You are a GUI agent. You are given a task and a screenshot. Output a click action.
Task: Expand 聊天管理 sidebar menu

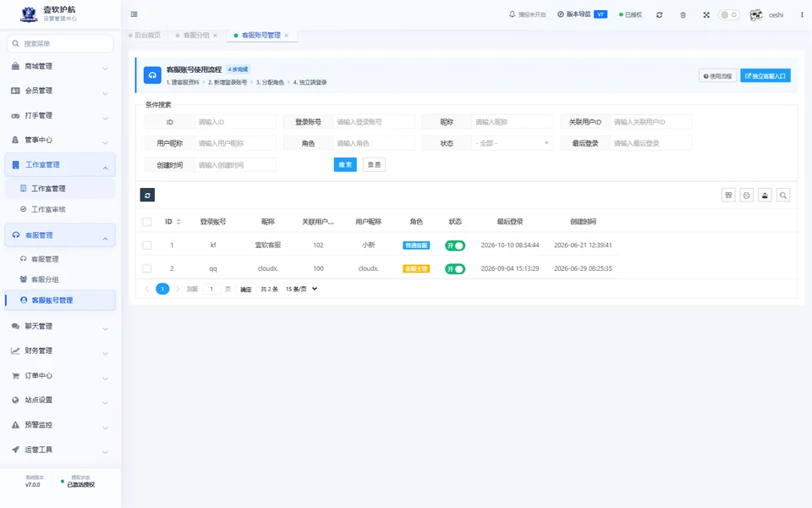tap(60, 326)
